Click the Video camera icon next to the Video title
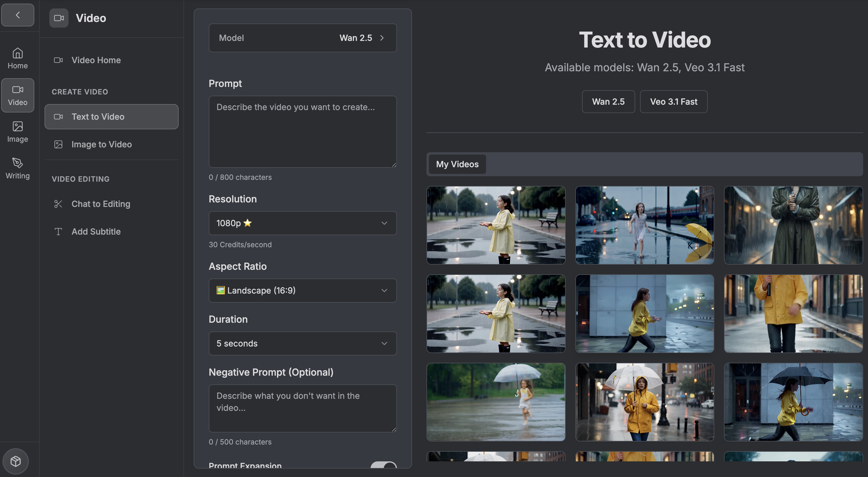The height and width of the screenshot is (477, 868). [59, 18]
